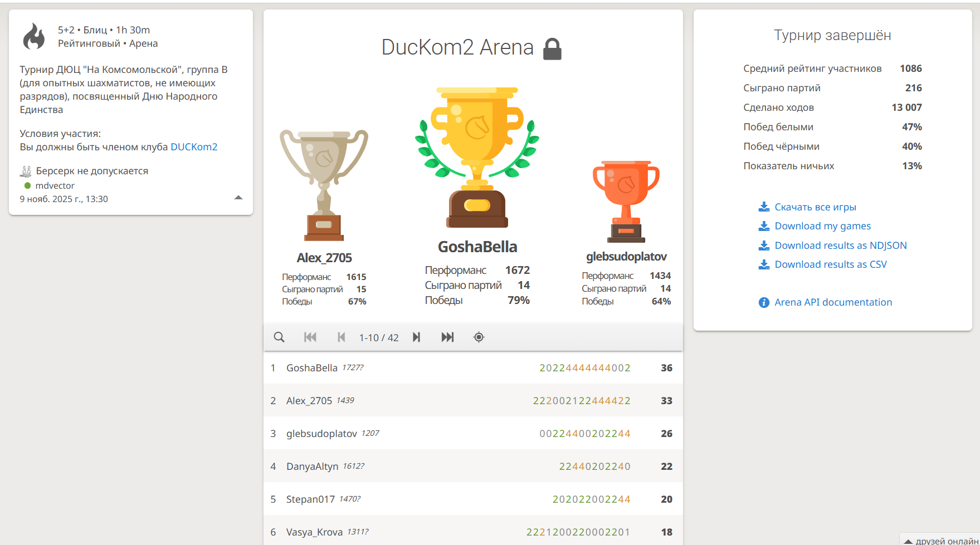
Task: Click the search magnifier icon in standings
Action: (x=279, y=337)
